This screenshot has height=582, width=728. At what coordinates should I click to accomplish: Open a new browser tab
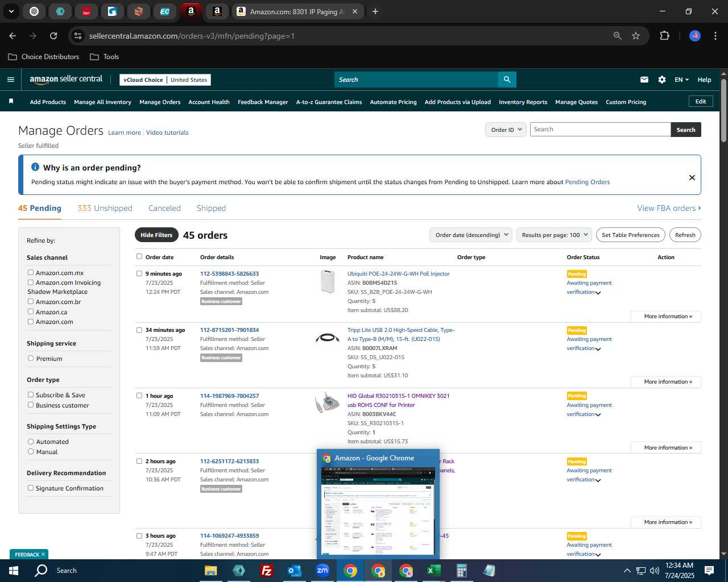[x=375, y=11]
